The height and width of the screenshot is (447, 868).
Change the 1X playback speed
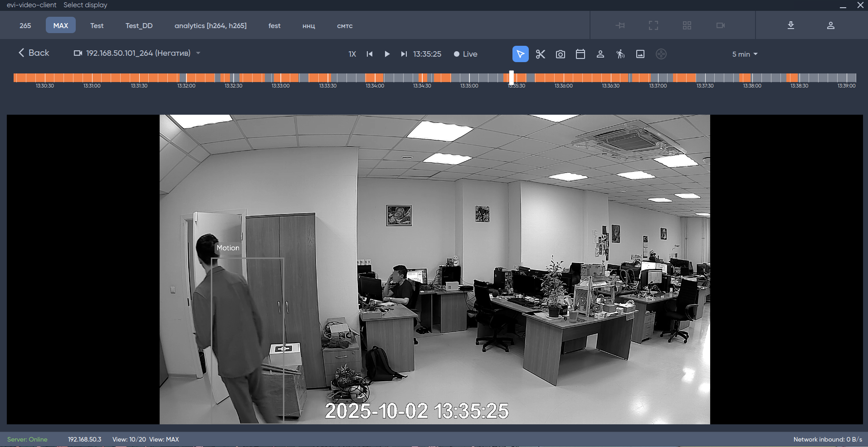pyautogui.click(x=352, y=54)
